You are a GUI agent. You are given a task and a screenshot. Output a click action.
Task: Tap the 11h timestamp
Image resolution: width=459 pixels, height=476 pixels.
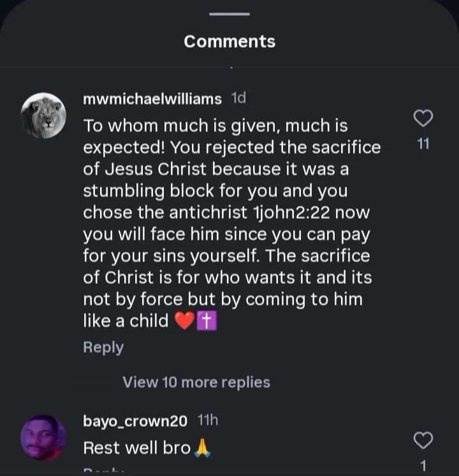tap(208, 420)
